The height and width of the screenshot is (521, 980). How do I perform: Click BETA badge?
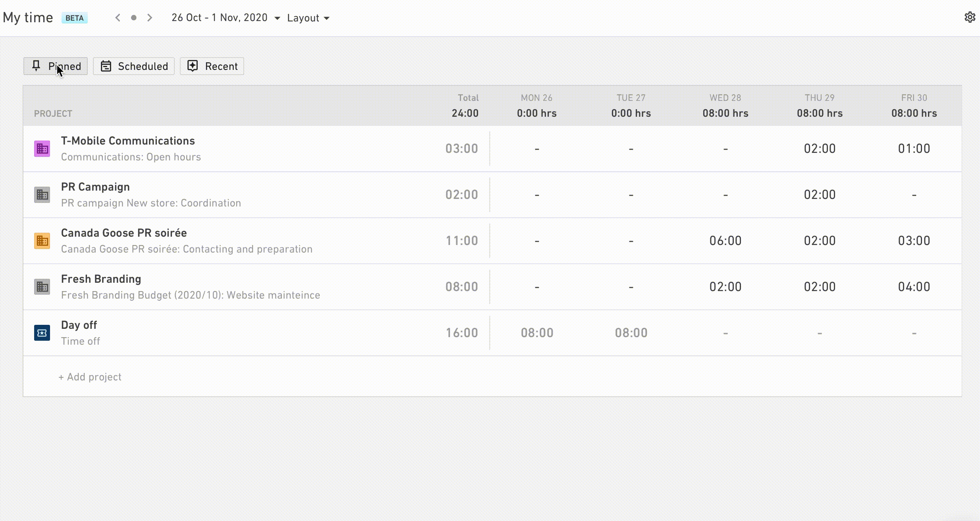[x=75, y=18]
